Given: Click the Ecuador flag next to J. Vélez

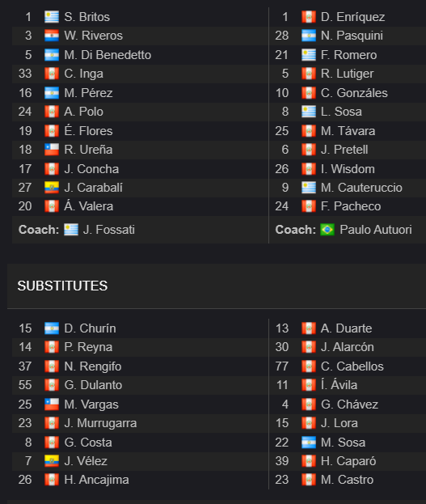Looking at the screenshot, I should [52, 461].
